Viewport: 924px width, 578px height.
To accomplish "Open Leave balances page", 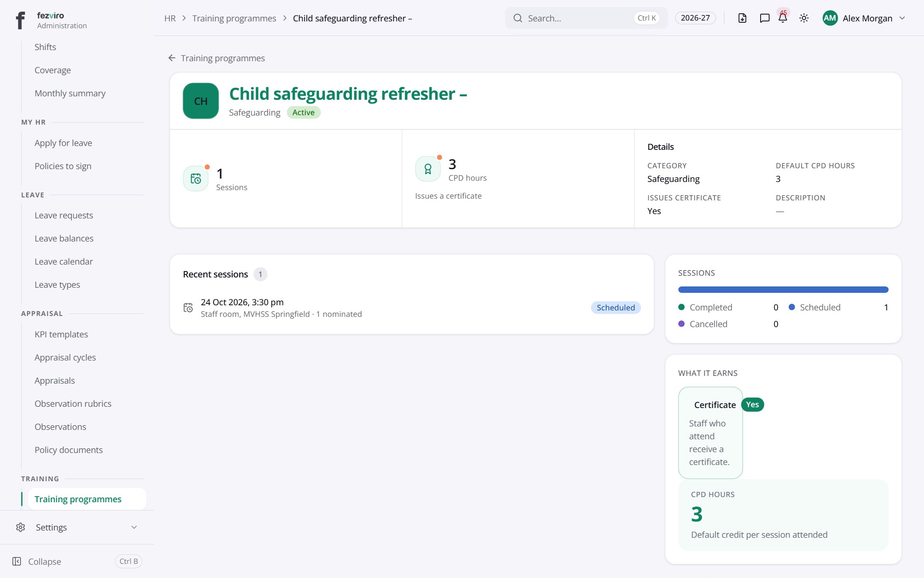I will pyautogui.click(x=64, y=238).
